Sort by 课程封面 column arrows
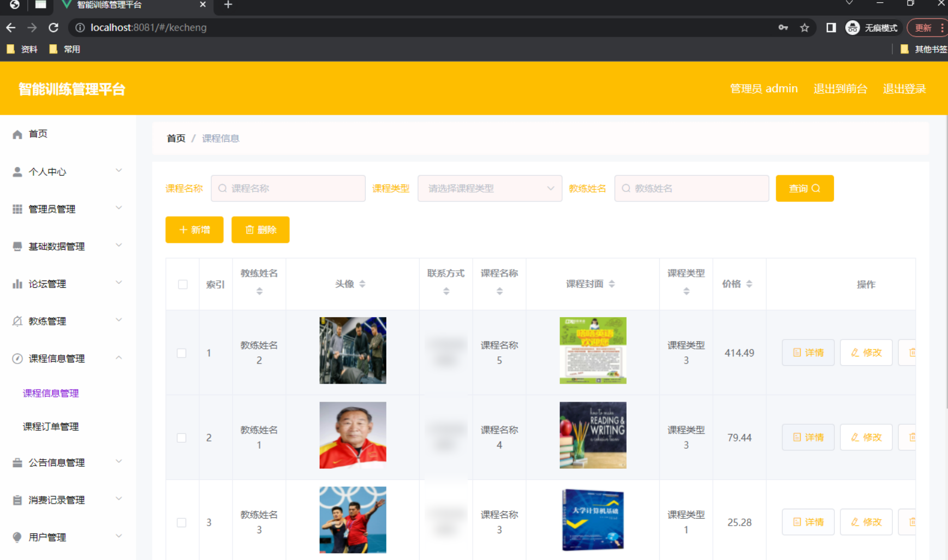948x560 pixels. [x=612, y=284]
